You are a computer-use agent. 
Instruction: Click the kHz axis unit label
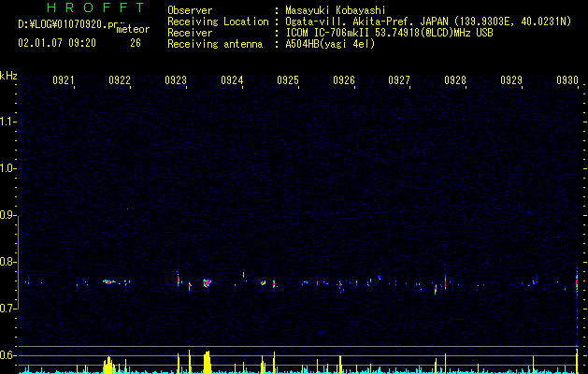[x=8, y=76]
